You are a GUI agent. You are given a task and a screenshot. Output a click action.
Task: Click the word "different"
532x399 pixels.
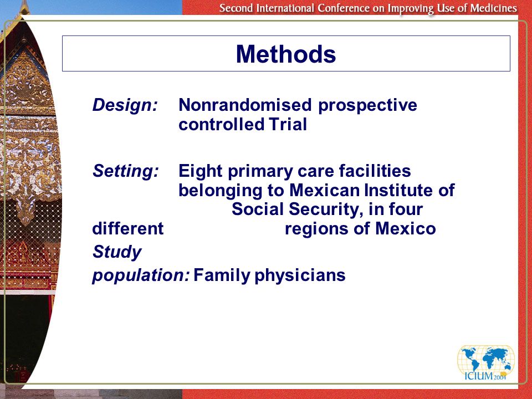tap(128, 228)
